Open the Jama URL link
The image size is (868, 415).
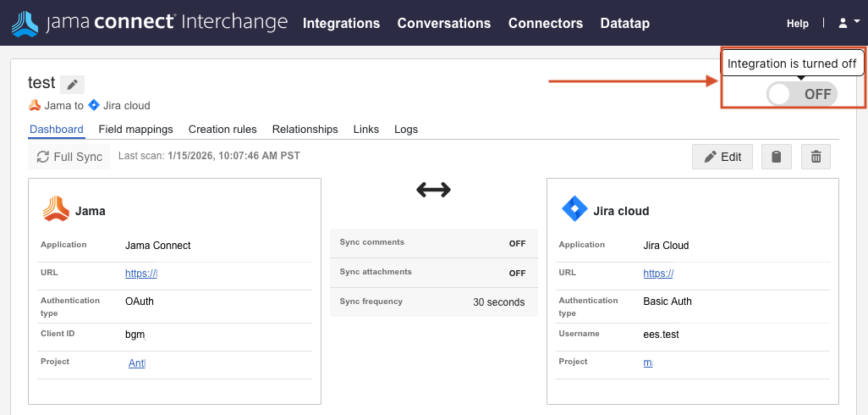coord(141,273)
